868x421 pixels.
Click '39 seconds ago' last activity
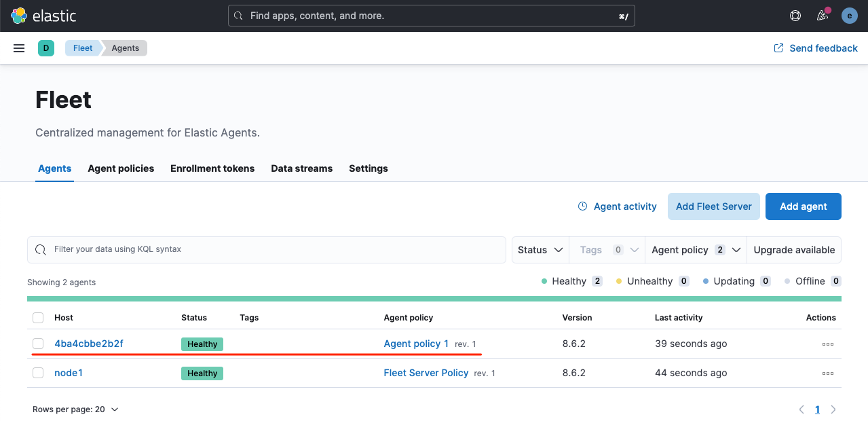(x=691, y=344)
